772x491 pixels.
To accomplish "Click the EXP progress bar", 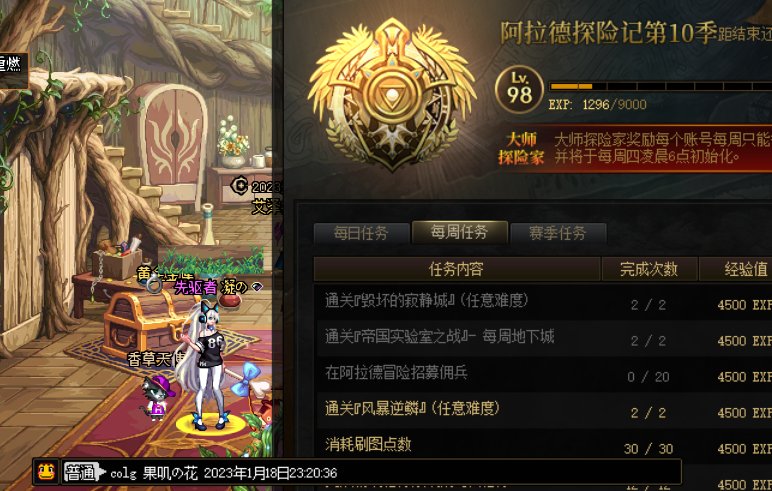I will [660, 86].
